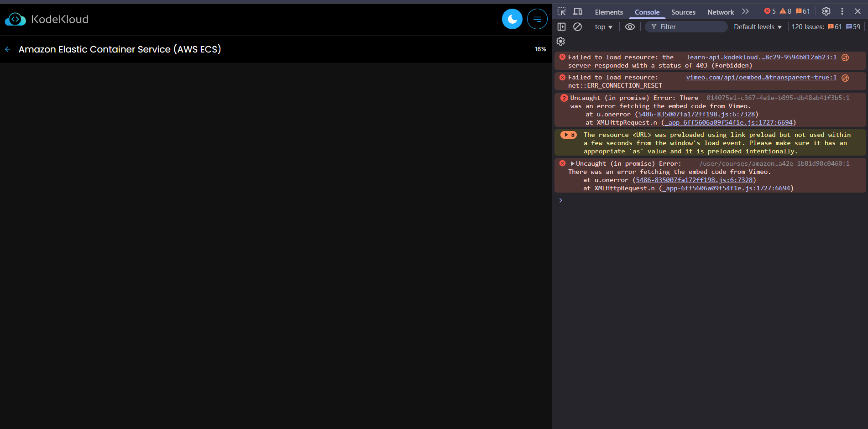This screenshot has height=429, width=868.
Task: Clear the console
Action: (x=577, y=27)
